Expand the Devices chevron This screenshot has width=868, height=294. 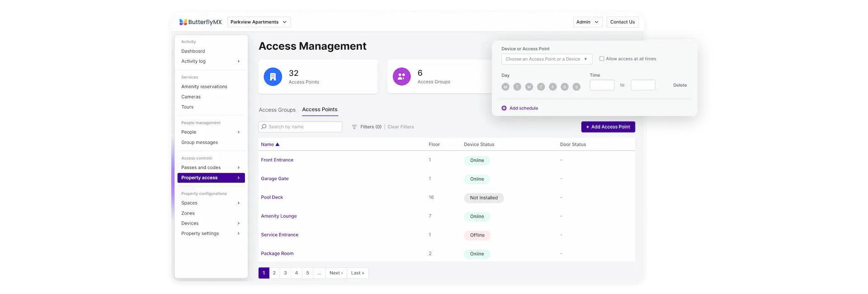coord(239,224)
